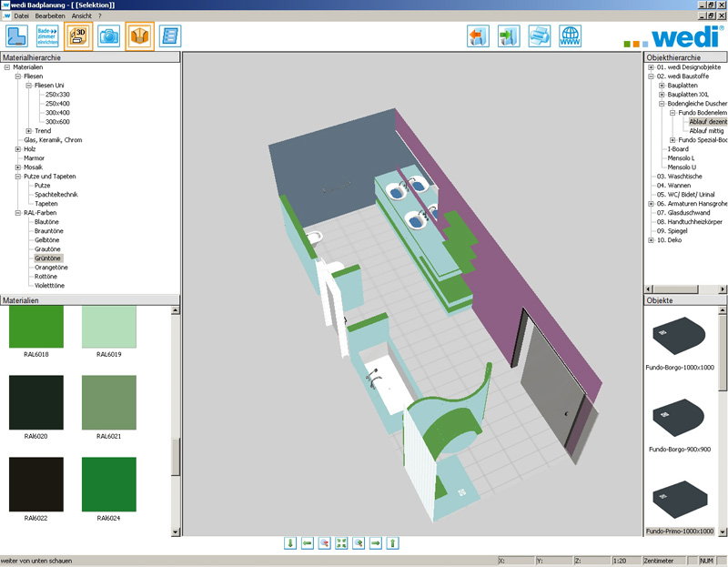Select 'Ablauf mittig' in object hierarchy
This screenshot has height=567, width=728.
[707, 131]
